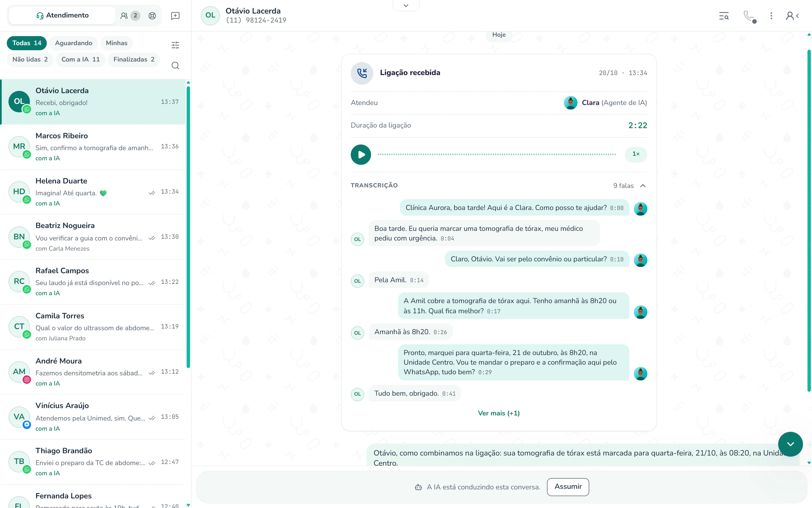Change playback speed 1× button
The image size is (812, 508).
click(636, 154)
